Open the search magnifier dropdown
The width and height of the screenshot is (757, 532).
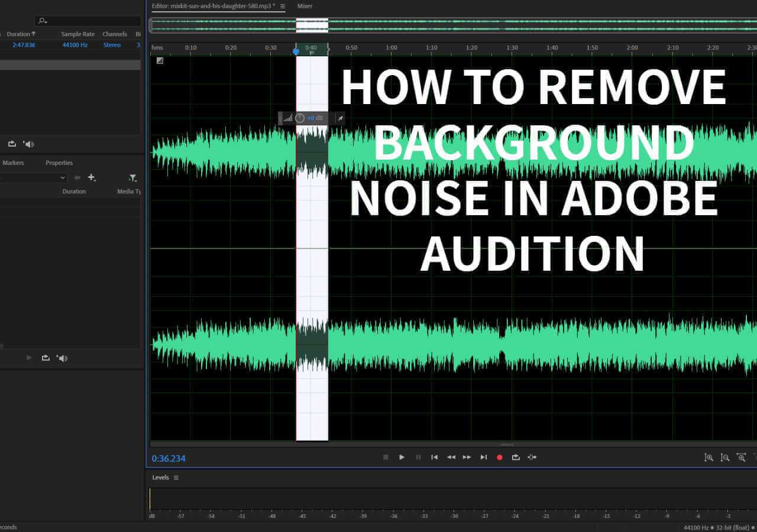43,21
